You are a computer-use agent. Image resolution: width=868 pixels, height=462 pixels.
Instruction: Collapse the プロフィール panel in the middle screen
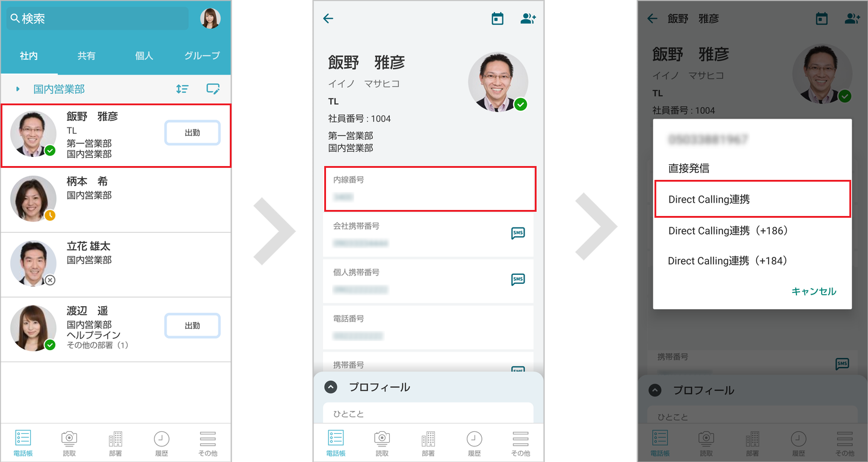tap(331, 387)
